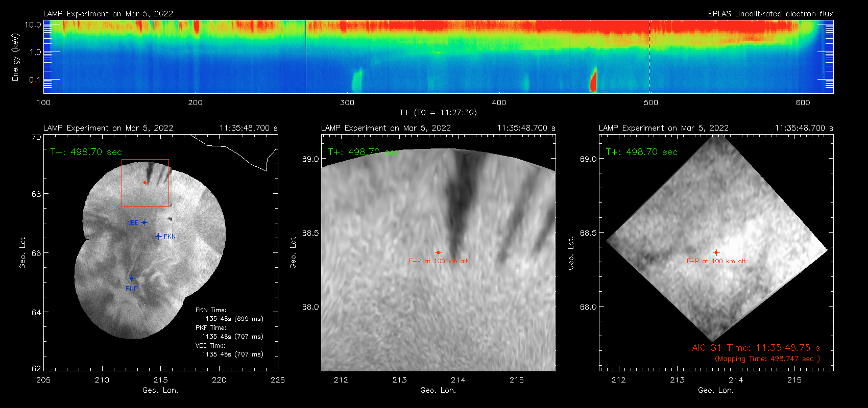Click the green T+: 498.70 sec in the all-sky map
The width and height of the screenshot is (868, 408).
86,152
